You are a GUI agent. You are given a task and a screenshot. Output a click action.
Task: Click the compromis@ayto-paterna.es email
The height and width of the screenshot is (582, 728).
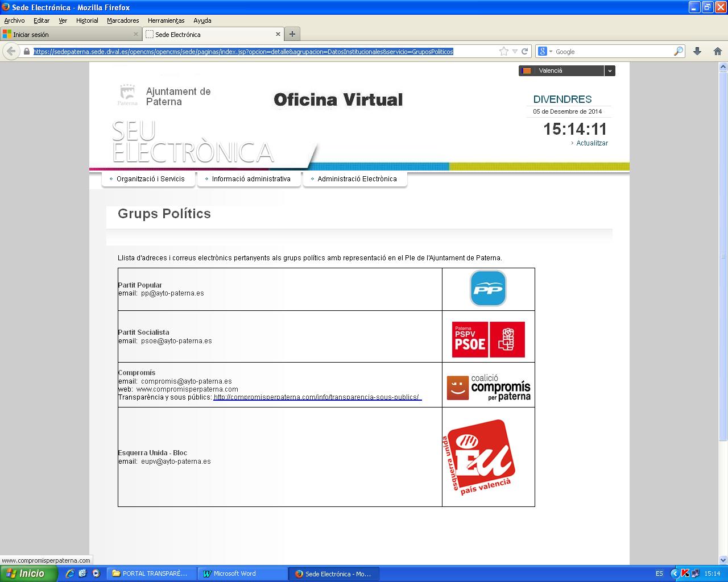(x=187, y=381)
